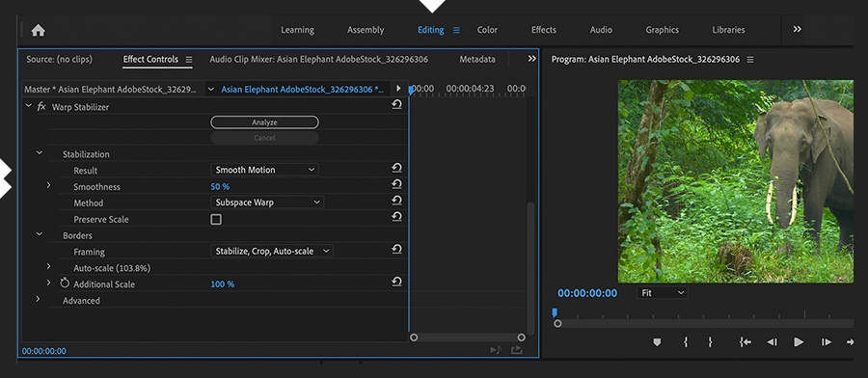The height and width of the screenshot is (378, 868).
Task: Show hidden panel tabs with double chevron
Action: (x=532, y=59)
